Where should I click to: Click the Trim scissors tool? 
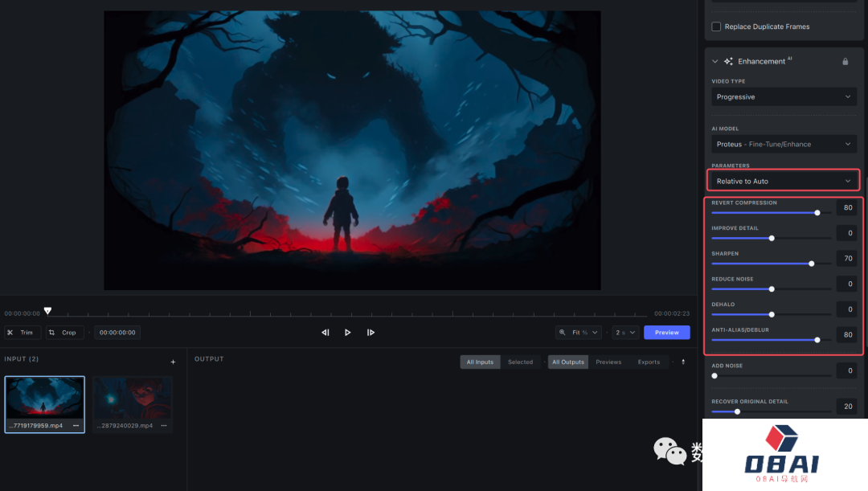pyautogui.click(x=23, y=332)
